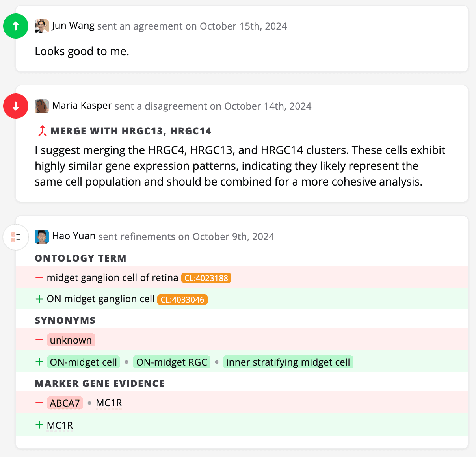Click the red merge arrow icon
Viewport: 476px width, 457px height.
point(42,131)
